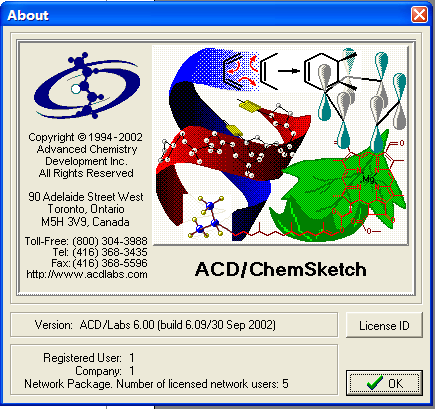Viewport: 435px width, 409px height.
Task: Open the License ID button
Action: (384, 325)
